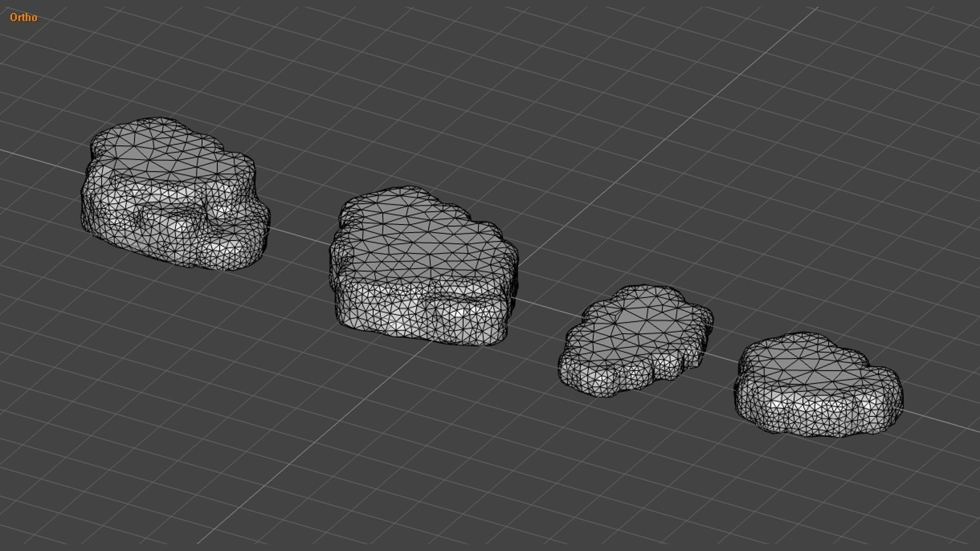Select the second rock mesh from the left
980x551 pixels.
424,266
